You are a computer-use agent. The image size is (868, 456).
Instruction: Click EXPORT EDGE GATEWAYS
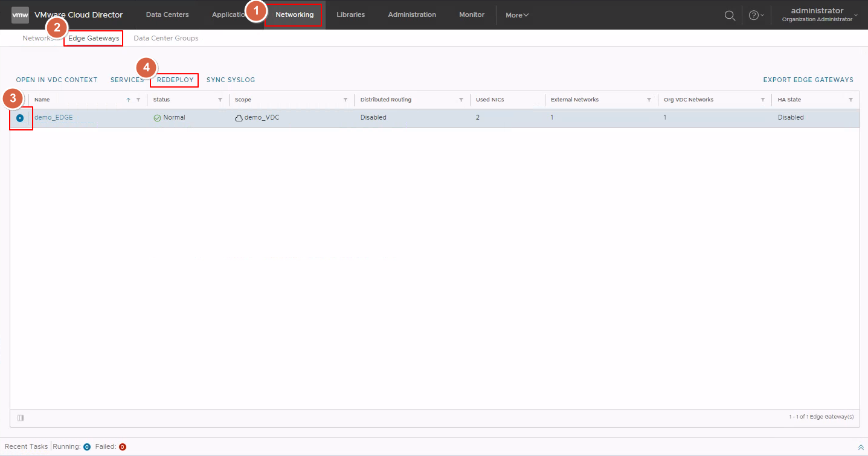click(808, 80)
